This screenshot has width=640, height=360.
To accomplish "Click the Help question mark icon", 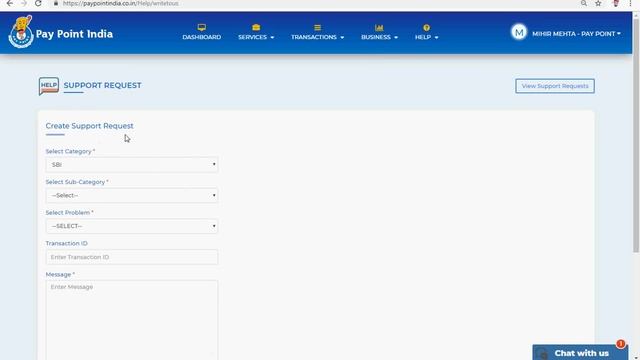I will (427, 27).
